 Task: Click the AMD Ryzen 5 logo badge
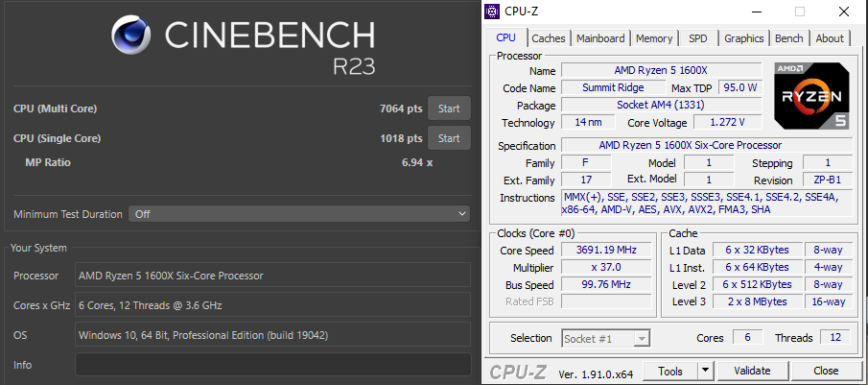[x=812, y=96]
